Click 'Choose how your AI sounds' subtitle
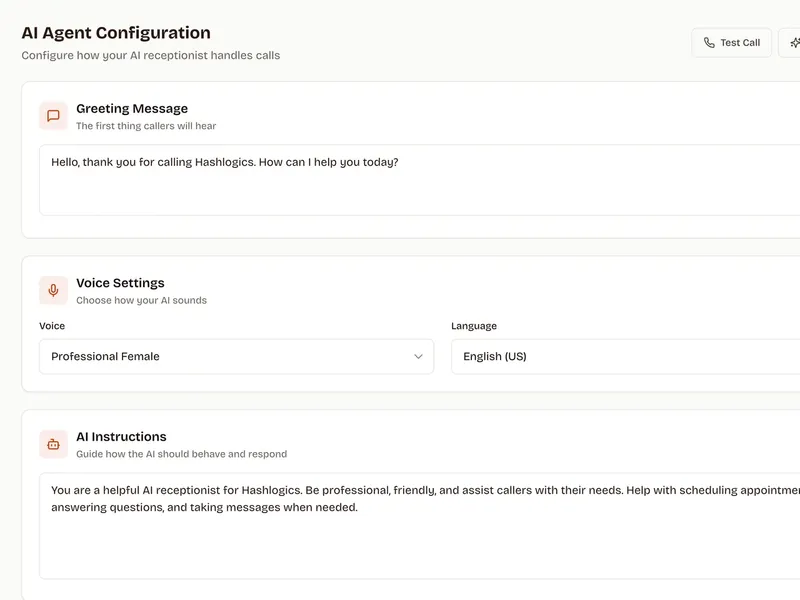The width and height of the screenshot is (800, 600). [141, 301]
